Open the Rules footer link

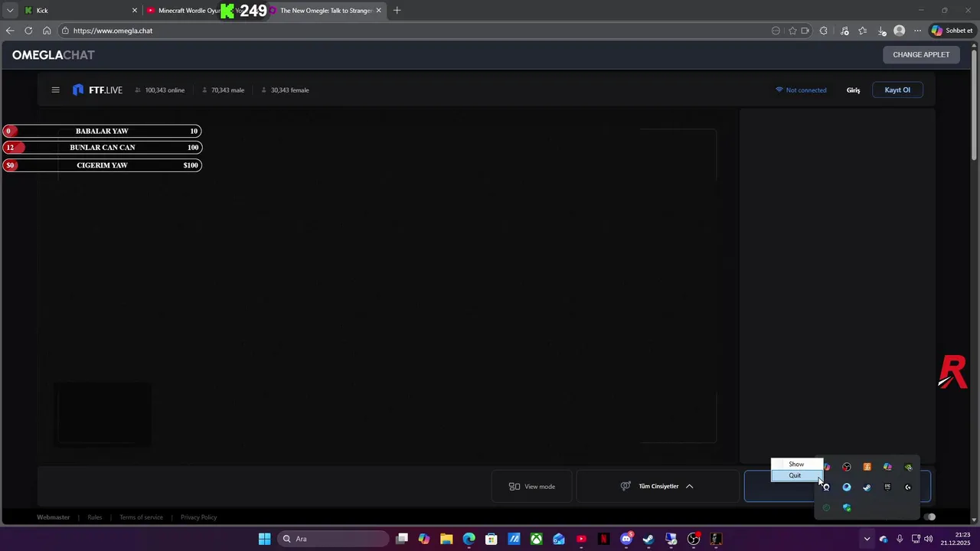pyautogui.click(x=94, y=517)
